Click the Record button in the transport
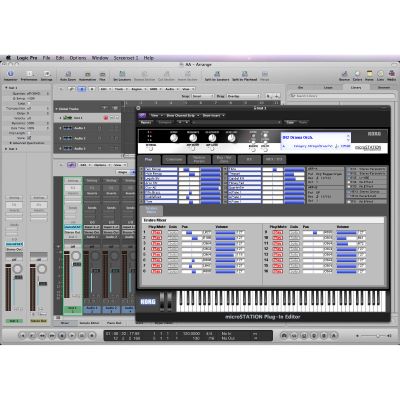The height and width of the screenshot is (400, 400). 92,336
